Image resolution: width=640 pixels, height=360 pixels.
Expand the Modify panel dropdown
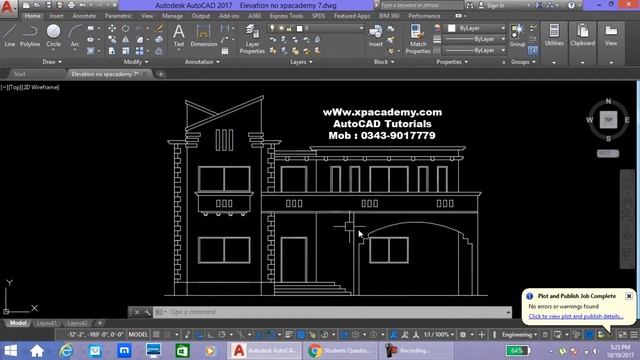coord(136,62)
